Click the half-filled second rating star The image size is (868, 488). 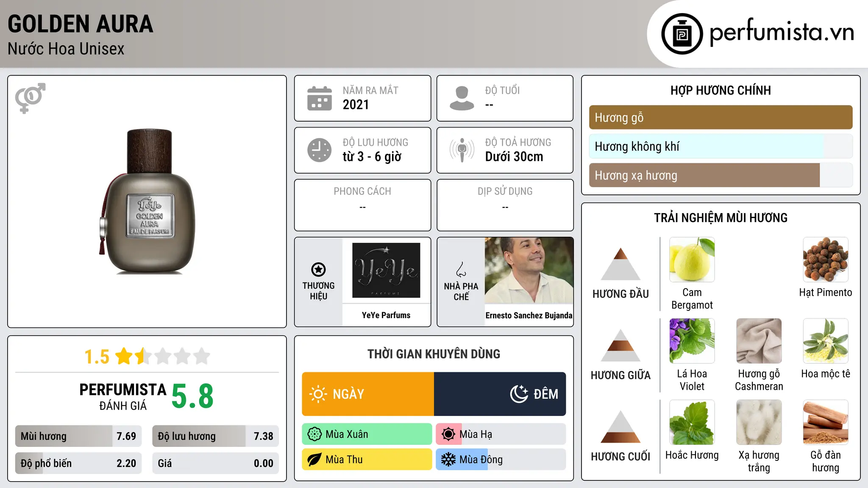click(x=144, y=356)
